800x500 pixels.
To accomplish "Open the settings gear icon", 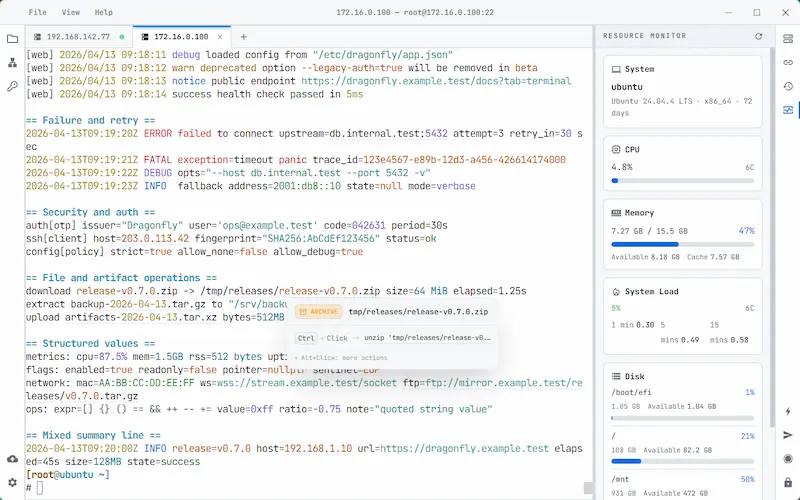I will pyautogui.click(x=13, y=482).
